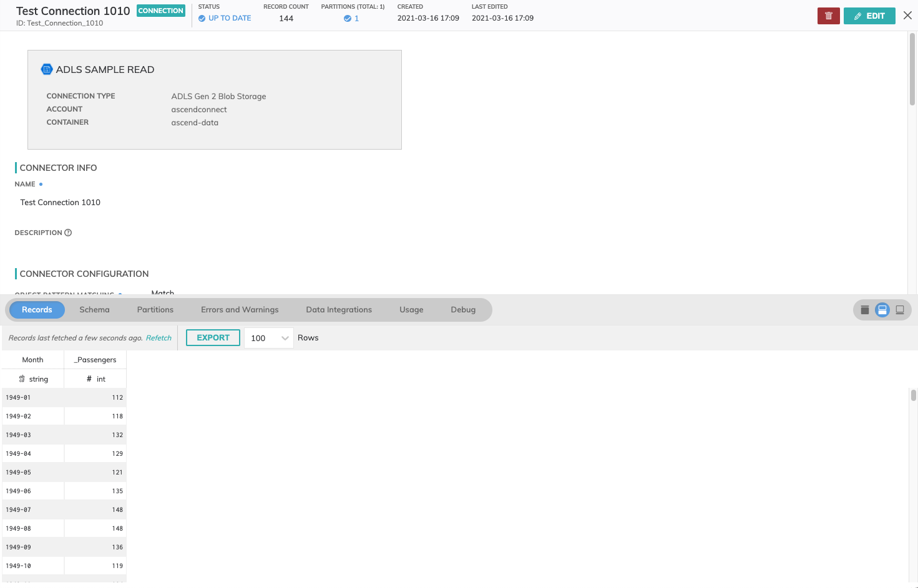
Task: Click passengers value 129
Action: [x=117, y=453]
